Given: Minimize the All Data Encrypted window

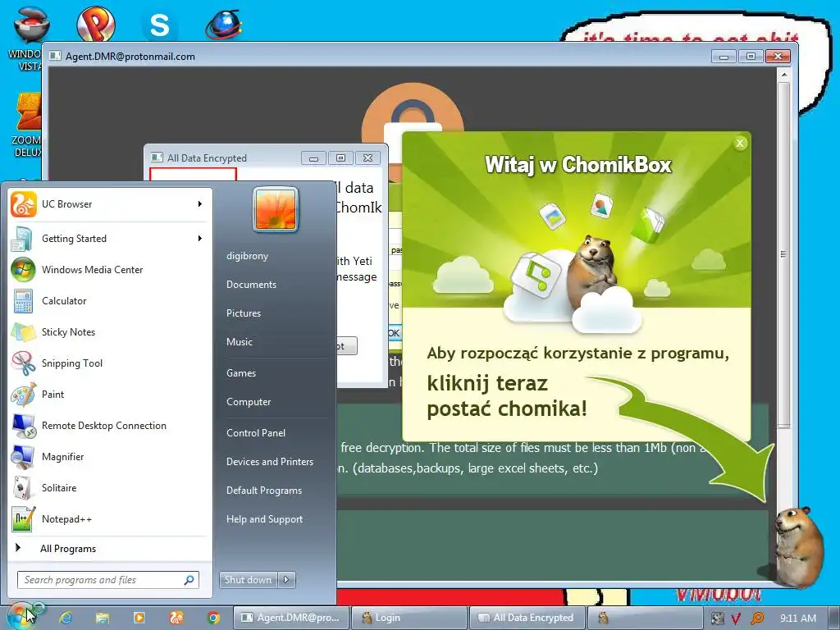Looking at the screenshot, I should 313,158.
